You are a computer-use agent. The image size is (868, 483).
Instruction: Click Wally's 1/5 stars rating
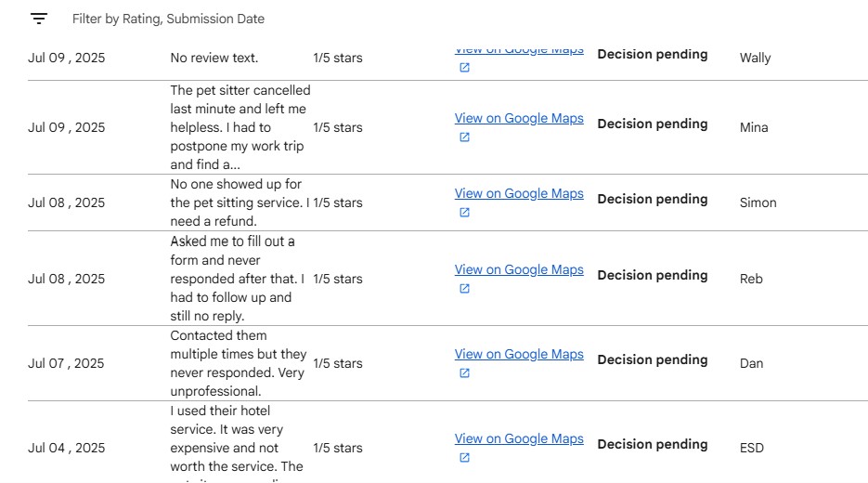pyautogui.click(x=337, y=58)
